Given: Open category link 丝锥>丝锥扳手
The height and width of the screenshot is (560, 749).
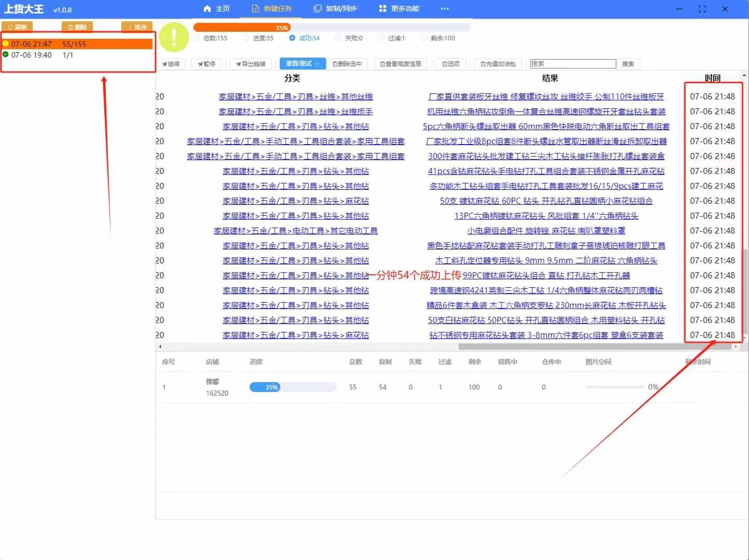Looking at the screenshot, I should click(296, 111).
